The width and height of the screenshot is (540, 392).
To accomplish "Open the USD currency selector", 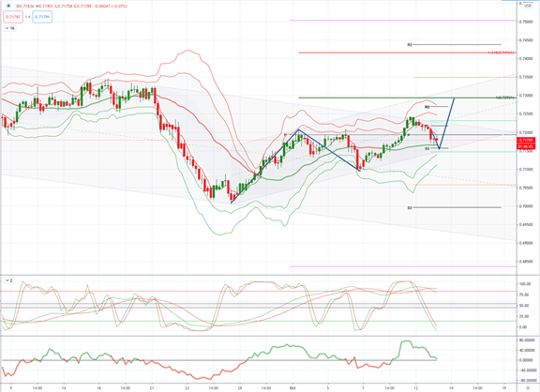I will (528, 6).
